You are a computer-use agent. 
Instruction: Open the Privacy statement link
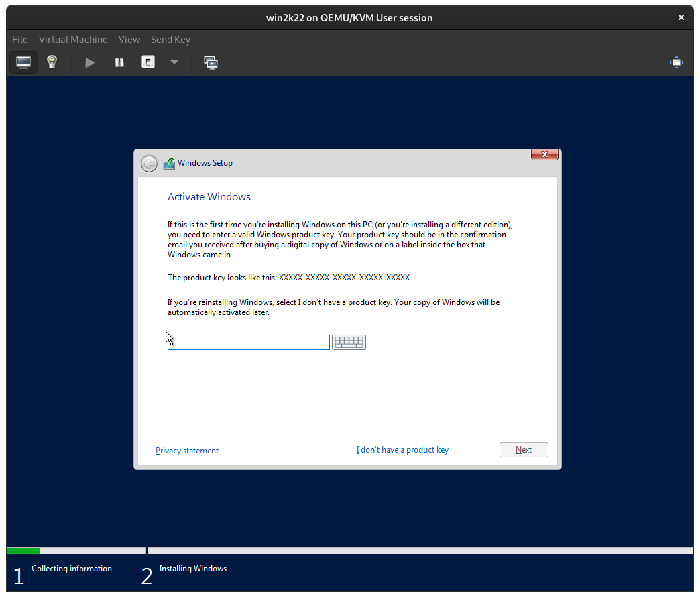(187, 450)
